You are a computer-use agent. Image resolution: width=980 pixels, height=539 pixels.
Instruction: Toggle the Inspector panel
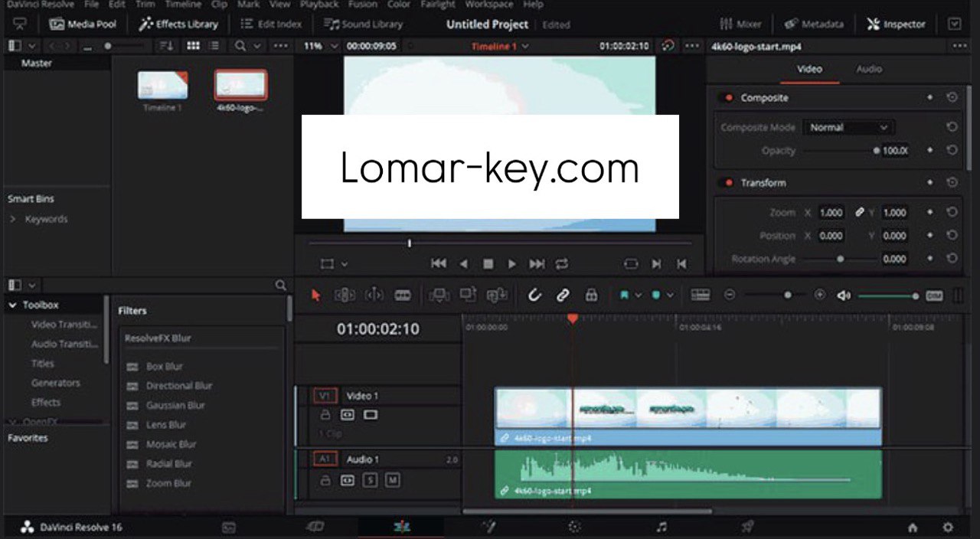pyautogui.click(x=896, y=24)
